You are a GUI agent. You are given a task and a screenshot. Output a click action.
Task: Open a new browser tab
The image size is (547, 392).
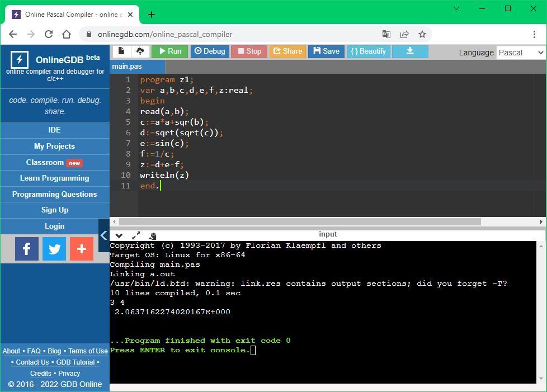point(152,15)
